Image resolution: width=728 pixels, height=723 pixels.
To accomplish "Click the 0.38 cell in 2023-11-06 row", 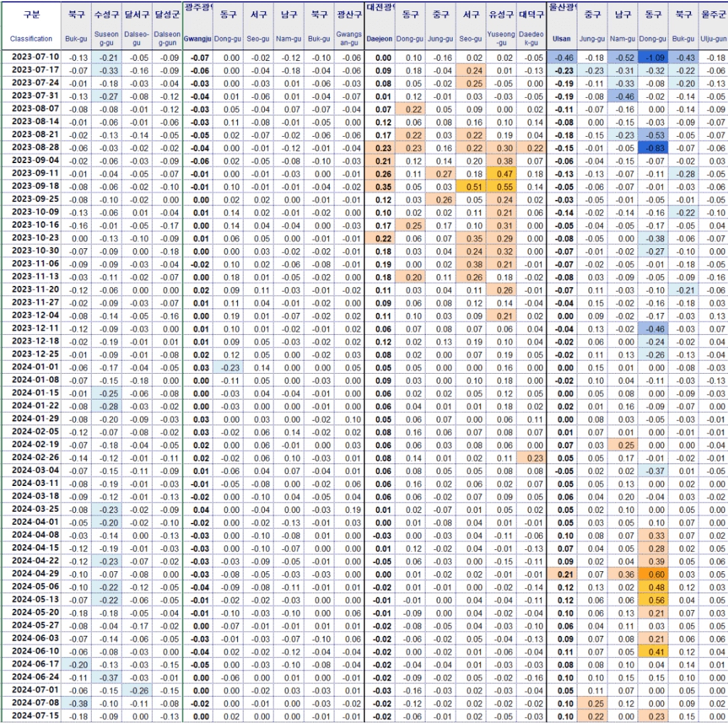I will [x=471, y=265].
